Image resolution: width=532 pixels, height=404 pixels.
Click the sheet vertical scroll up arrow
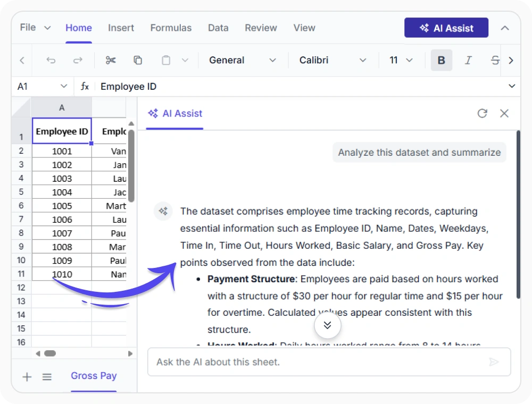131,124
